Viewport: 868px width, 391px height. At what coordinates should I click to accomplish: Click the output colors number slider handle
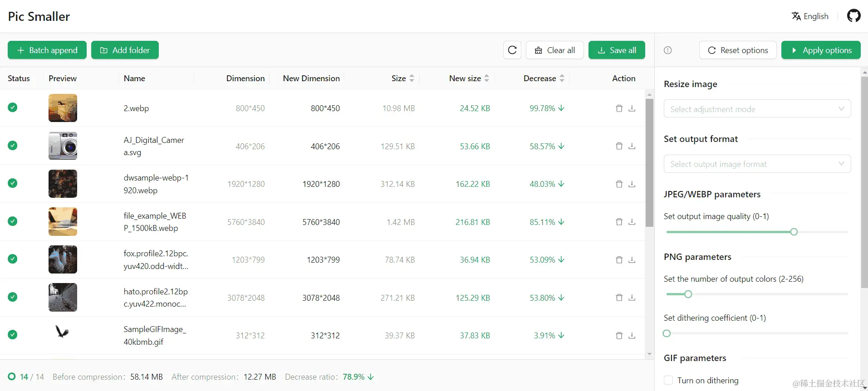(688, 294)
